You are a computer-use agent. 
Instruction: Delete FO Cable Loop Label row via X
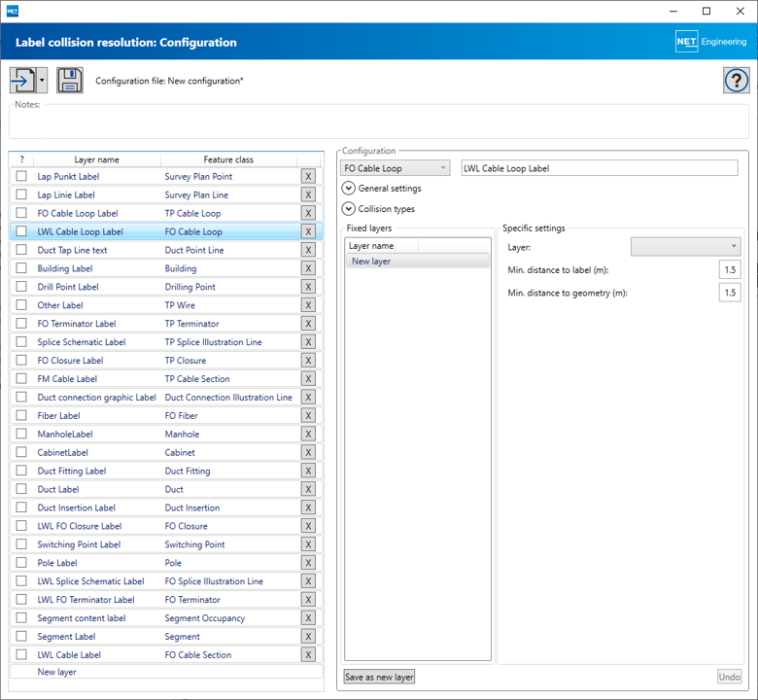point(308,213)
